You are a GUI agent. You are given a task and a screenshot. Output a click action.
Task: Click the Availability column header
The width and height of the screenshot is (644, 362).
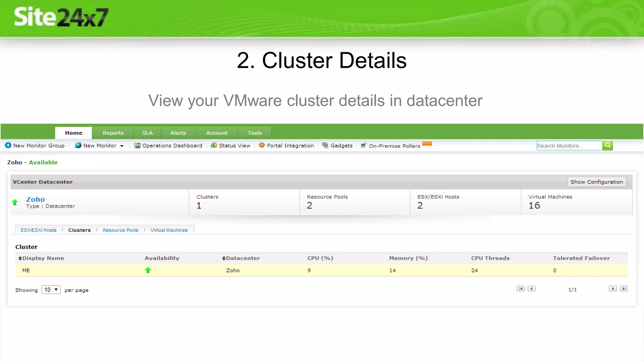[x=162, y=258]
